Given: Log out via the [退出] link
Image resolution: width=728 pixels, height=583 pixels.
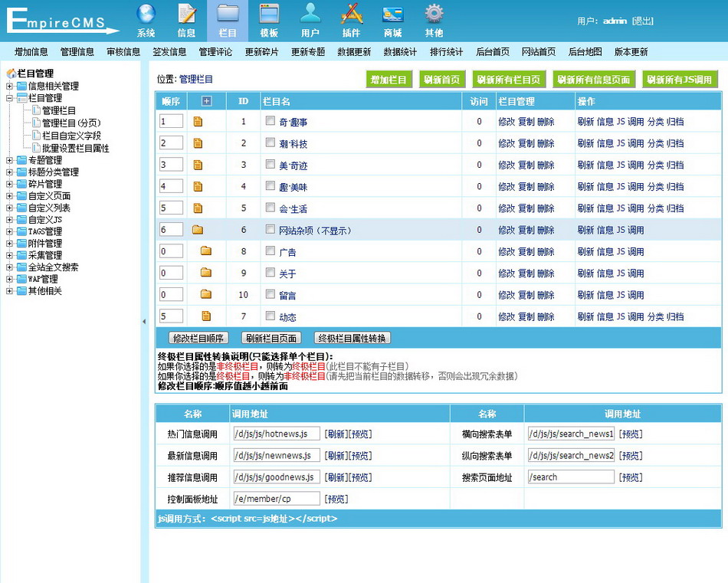Looking at the screenshot, I should (x=643, y=21).
